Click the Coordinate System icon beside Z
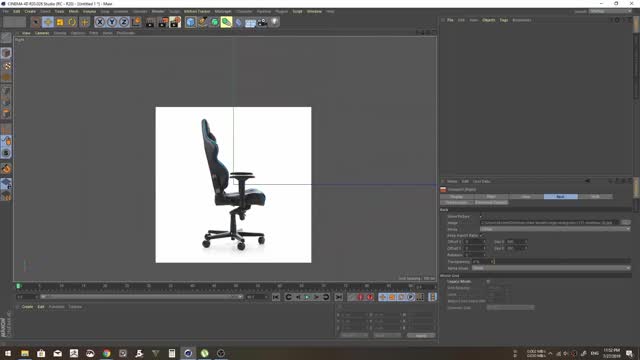Viewport: 640px width, 360px height. tap(136, 22)
